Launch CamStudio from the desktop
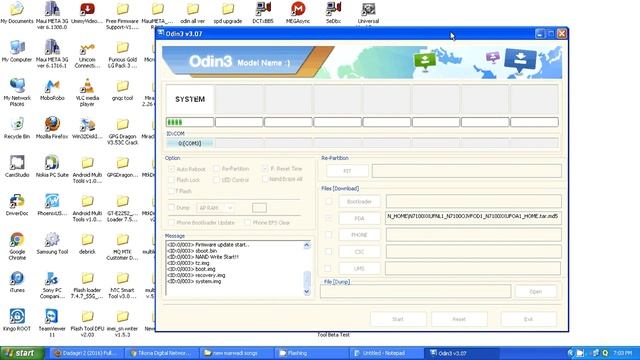Image resolution: width=640 pixels, height=360 pixels. tap(17, 166)
